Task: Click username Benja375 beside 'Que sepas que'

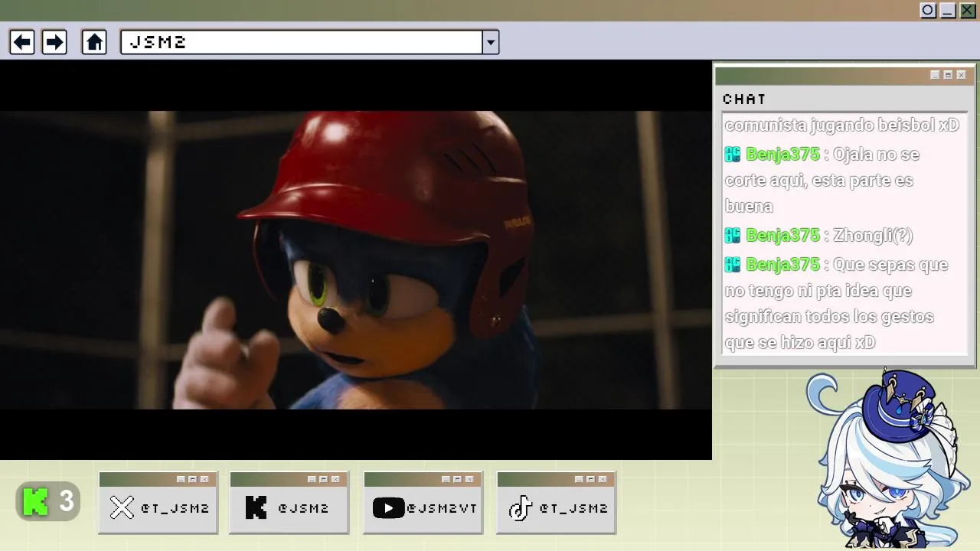Action: 782,265
